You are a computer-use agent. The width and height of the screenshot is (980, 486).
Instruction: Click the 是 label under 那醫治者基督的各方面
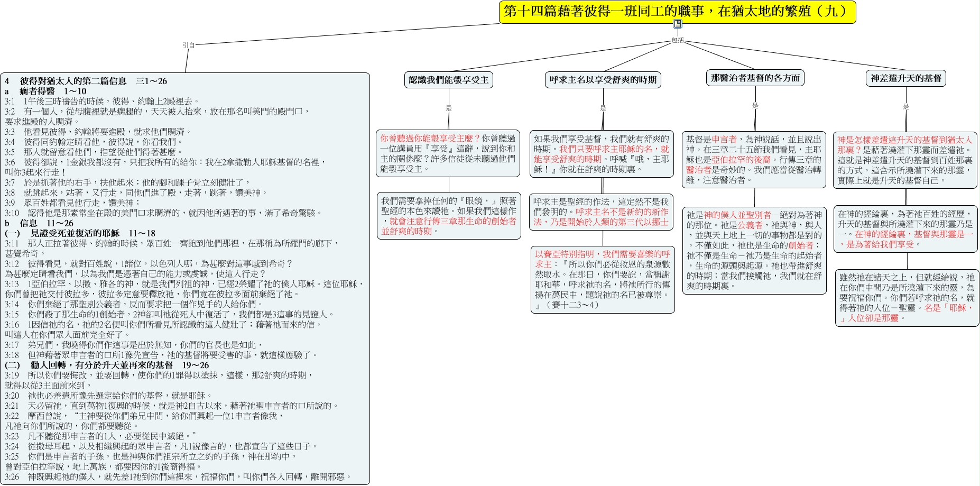coord(755,106)
